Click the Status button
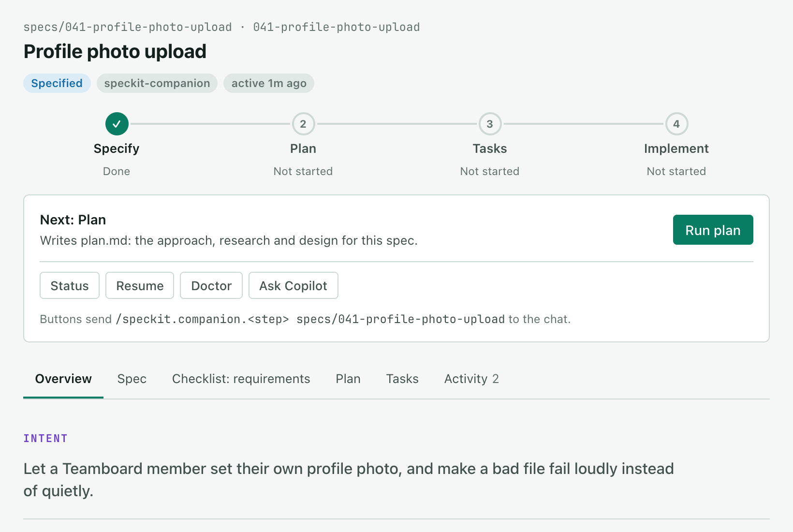 [70, 285]
